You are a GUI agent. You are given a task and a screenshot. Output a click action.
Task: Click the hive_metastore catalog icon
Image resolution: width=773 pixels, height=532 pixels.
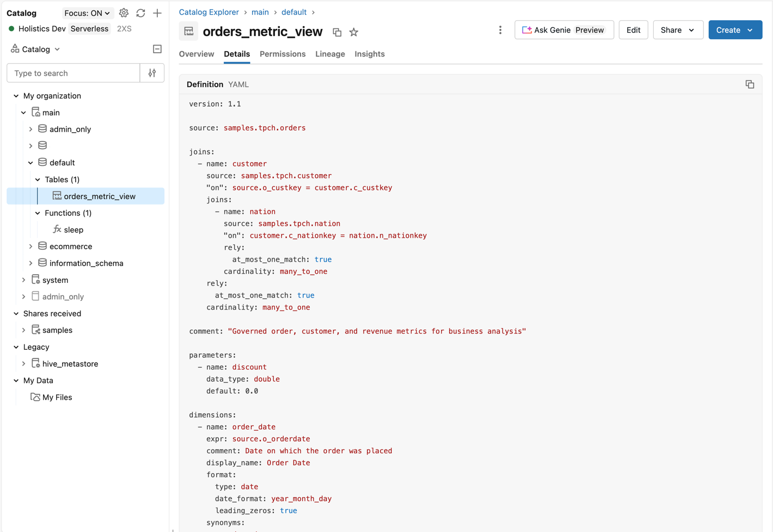pos(36,363)
